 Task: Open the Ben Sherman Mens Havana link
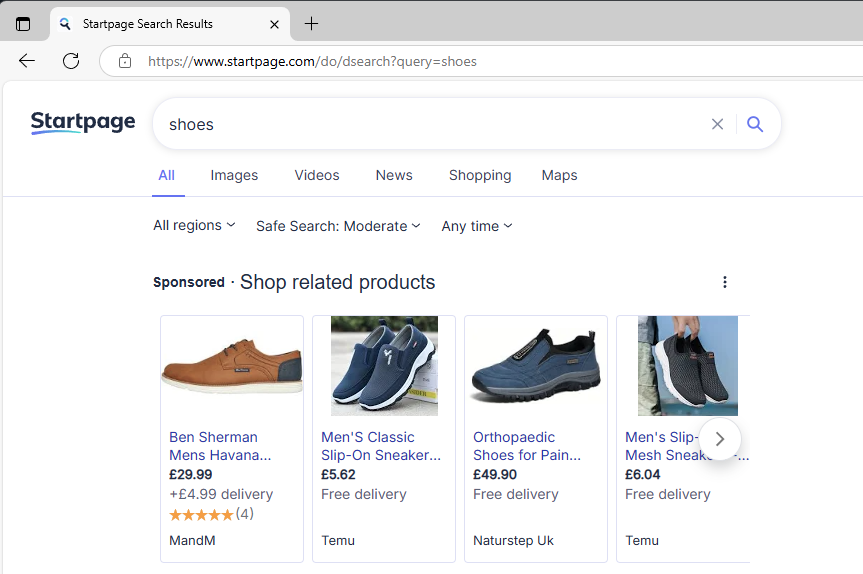(219, 446)
